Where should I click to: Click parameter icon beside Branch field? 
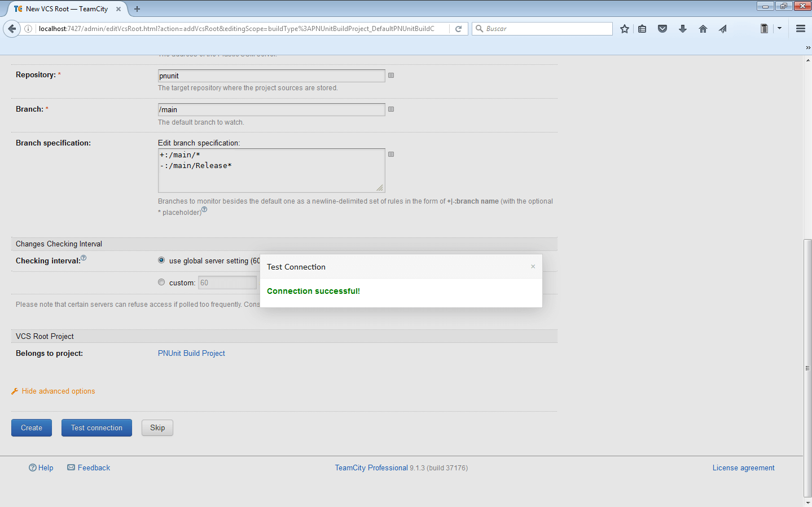coord(391,109)
